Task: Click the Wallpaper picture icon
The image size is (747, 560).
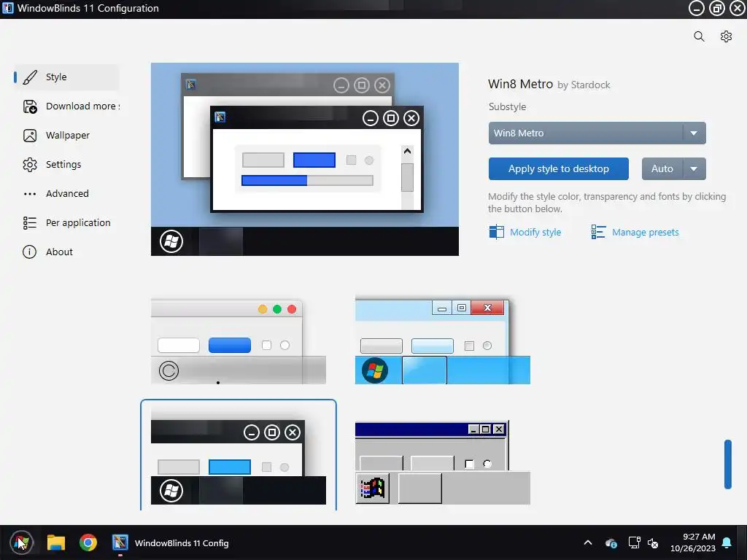Action: coord(29,136)
